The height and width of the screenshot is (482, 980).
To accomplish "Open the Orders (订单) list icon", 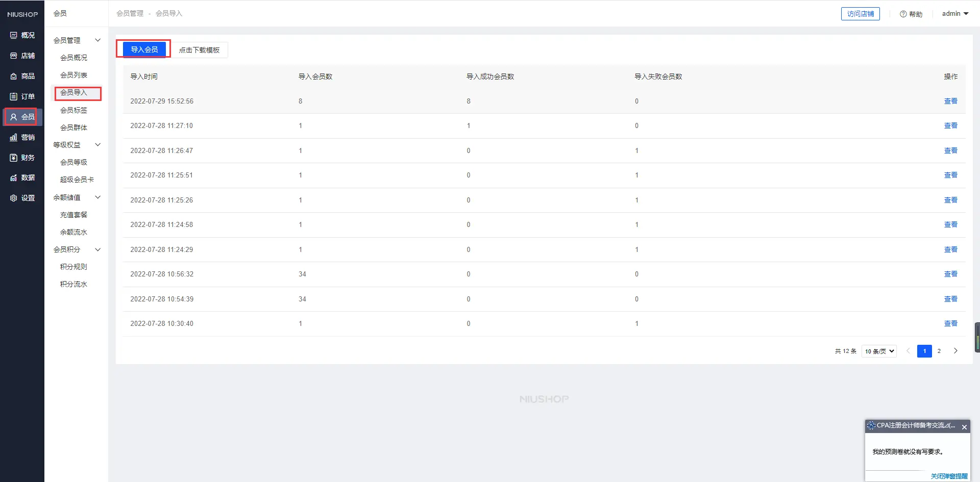I will pos(14,96).
